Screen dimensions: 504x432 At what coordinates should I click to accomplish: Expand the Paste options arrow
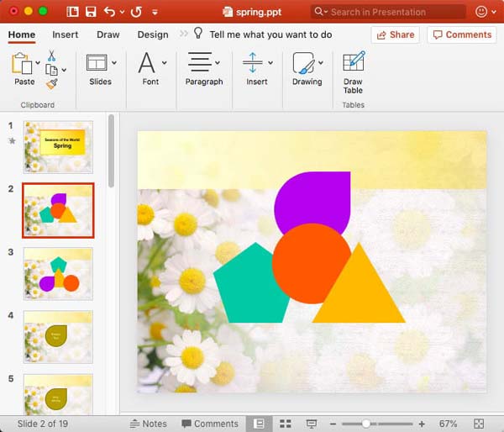point(38,62)
